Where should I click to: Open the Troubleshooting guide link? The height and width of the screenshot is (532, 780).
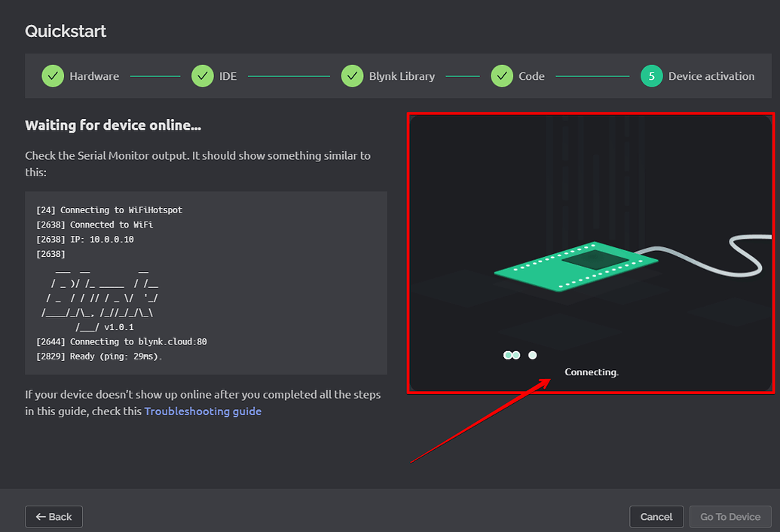pyautogui.click(x=203, y=411)
